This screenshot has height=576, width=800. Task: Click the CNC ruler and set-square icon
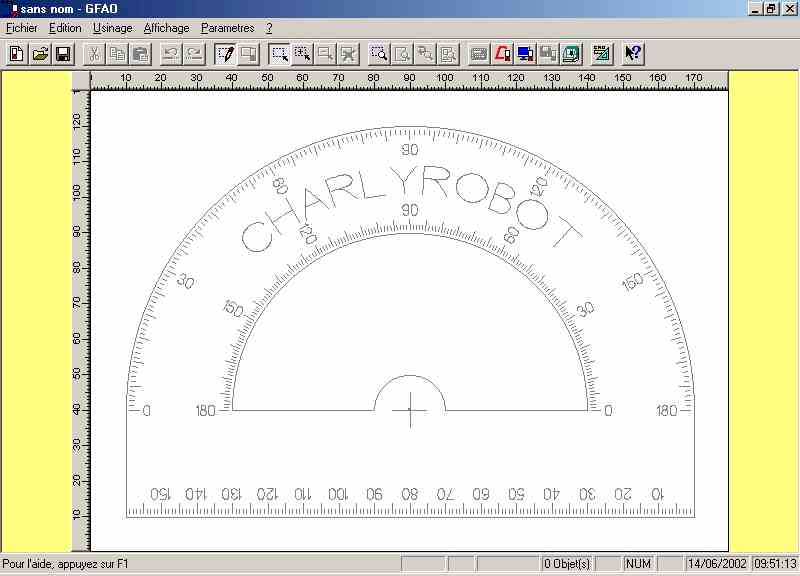[602, 54]
